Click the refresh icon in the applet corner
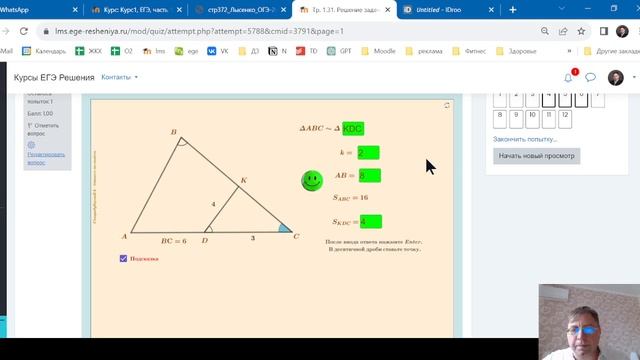 tap(447, 105)
